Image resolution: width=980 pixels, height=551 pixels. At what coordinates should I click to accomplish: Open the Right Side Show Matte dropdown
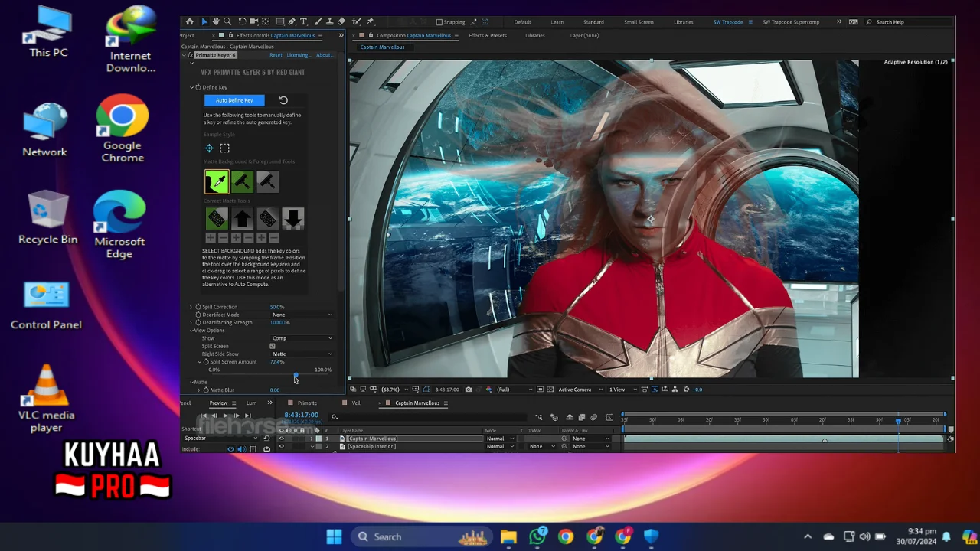point(302,354)
